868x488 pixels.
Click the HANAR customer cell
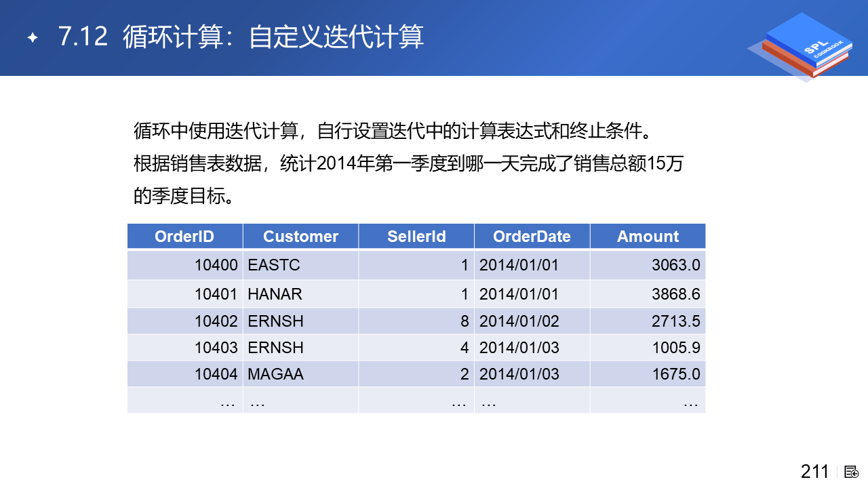(x=275, y=294)
